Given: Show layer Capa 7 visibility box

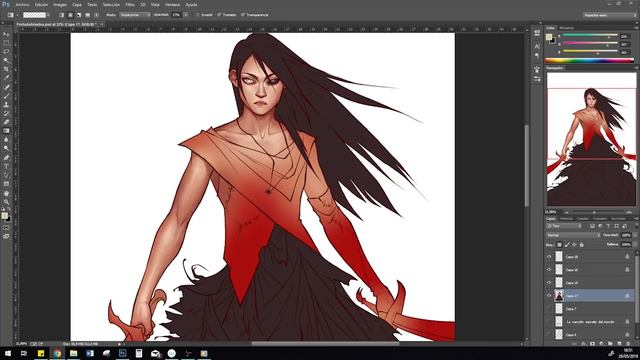Looking at the screenshot, I should pos(549,309).
